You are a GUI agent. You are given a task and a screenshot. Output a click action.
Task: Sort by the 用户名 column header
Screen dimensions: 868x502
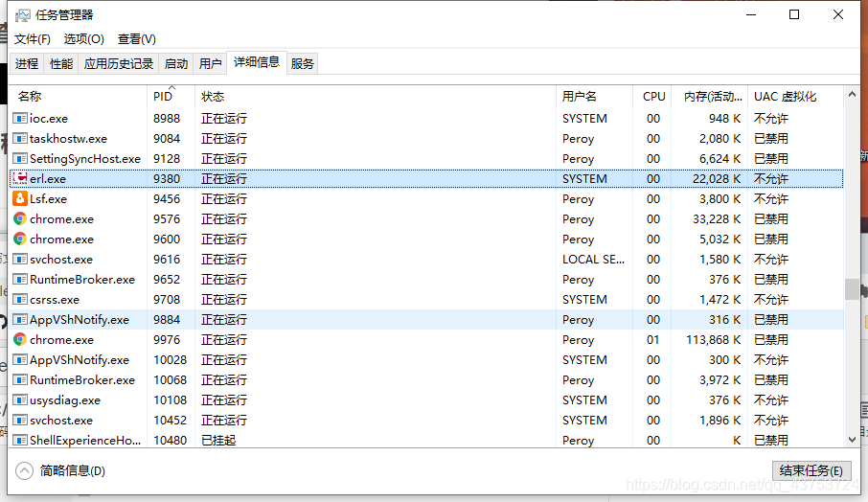594,97
